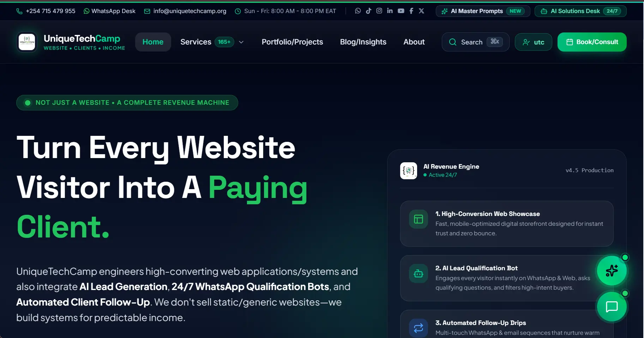
Task: Open the About nav item
Action: point(414,42)
